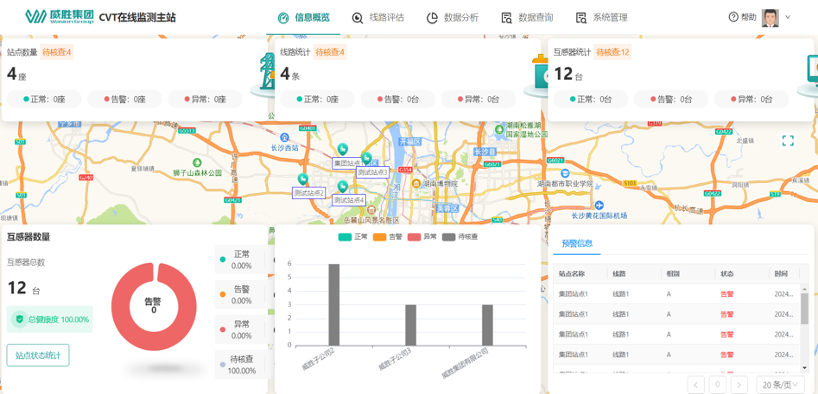Toggle the 待核查 series in the bar chart legend

[460, 237]
